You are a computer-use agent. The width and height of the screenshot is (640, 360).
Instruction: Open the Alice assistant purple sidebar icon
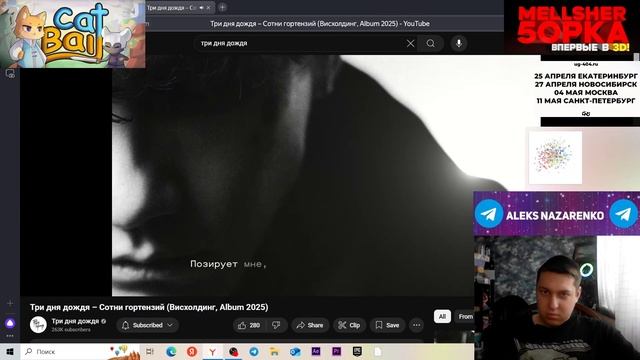click(x=10, y=324)
